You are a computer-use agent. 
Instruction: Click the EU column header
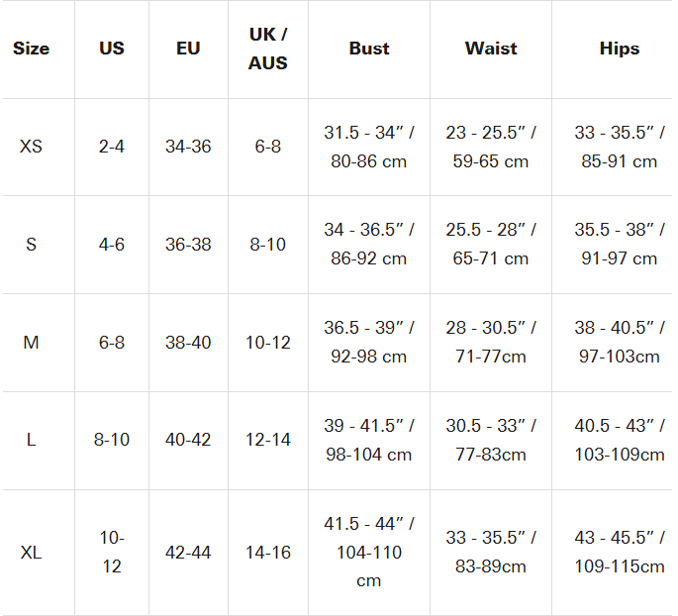pos(188,49)
